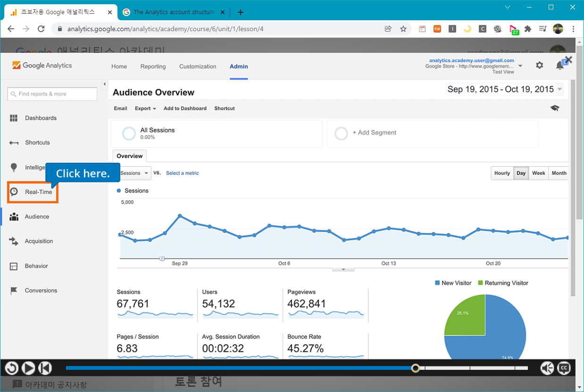Click the graduation cap education icon

555,108
